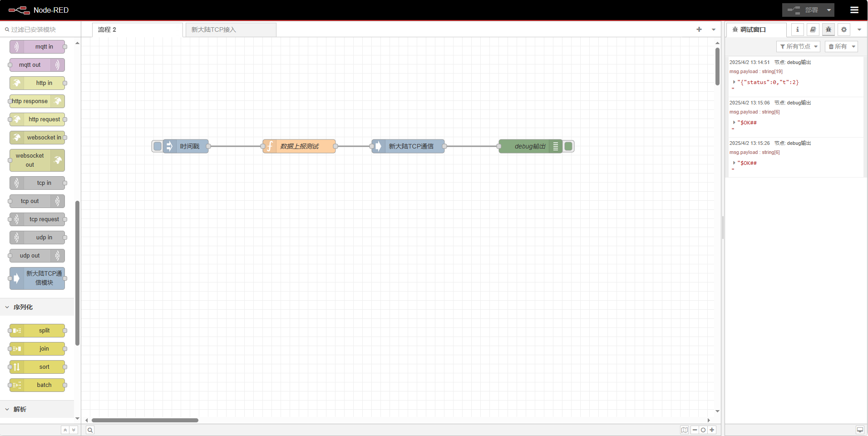The height and width of the screenshot is (436, 868).
Task: Expand all palette categories arrow
Action: (74, 430)
